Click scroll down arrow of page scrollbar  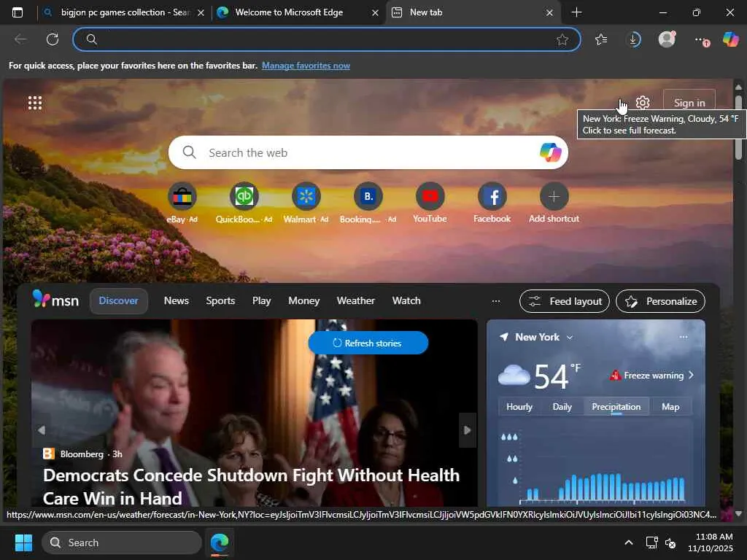click(738, 513)
